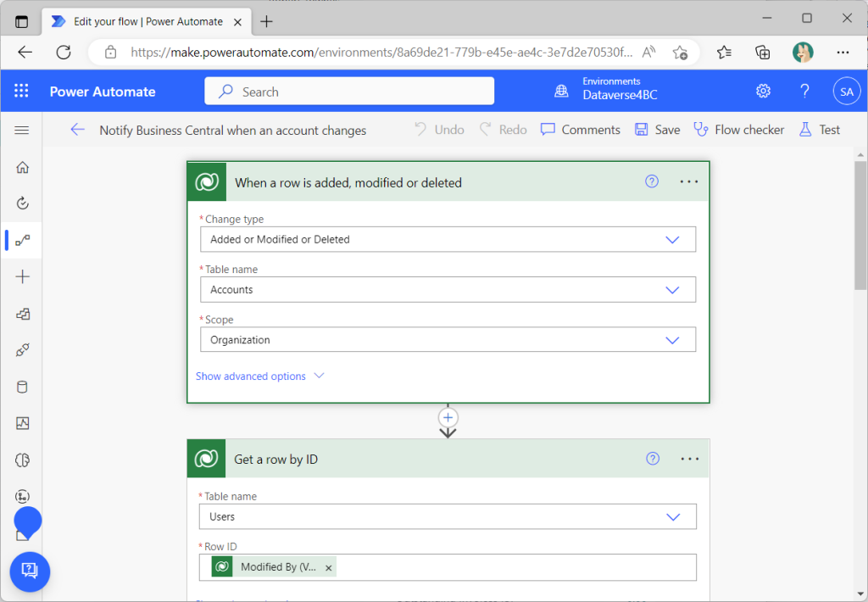Open help for the row added trigger
The image size is (868, 602).
652,181
